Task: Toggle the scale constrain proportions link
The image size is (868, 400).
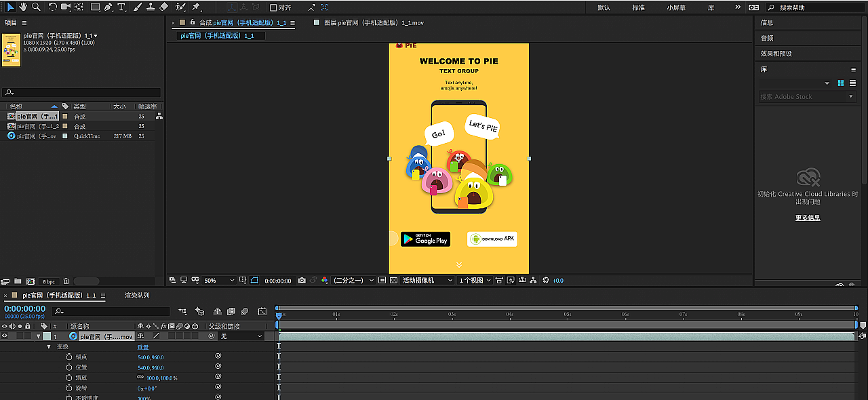Action: coord(140,378)
